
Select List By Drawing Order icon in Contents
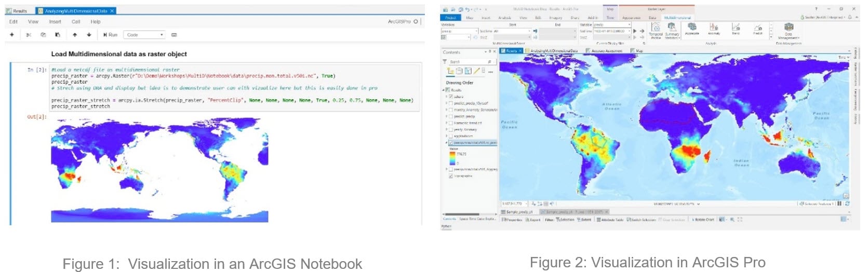click(x=450, y=71)
